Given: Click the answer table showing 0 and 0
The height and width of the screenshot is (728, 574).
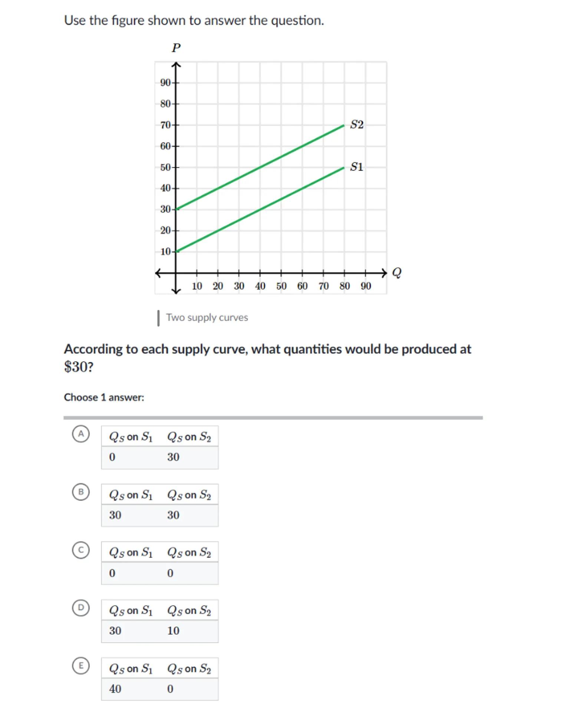Looking at the screenshot, I should 160,563.
